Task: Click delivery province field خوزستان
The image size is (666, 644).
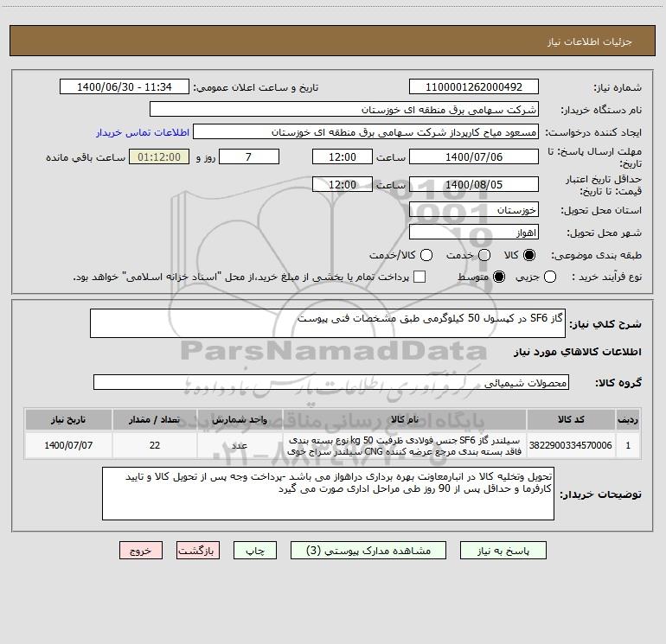Action: pos(474,209)
